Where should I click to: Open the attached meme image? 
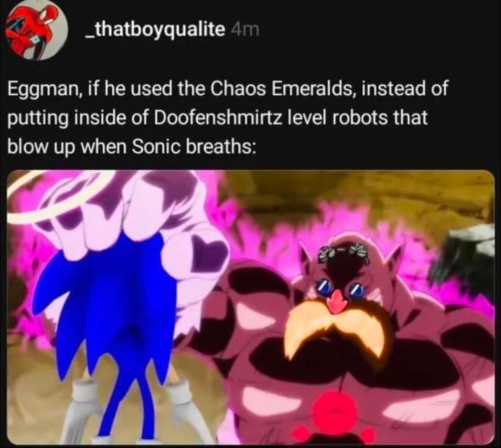tap(250, 307)
